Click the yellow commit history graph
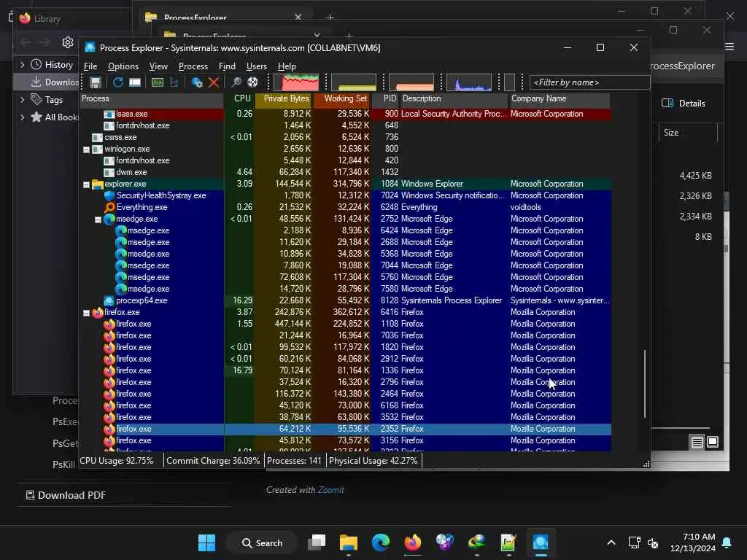This screenshot has width=747, height=560. tap(354, 82)
